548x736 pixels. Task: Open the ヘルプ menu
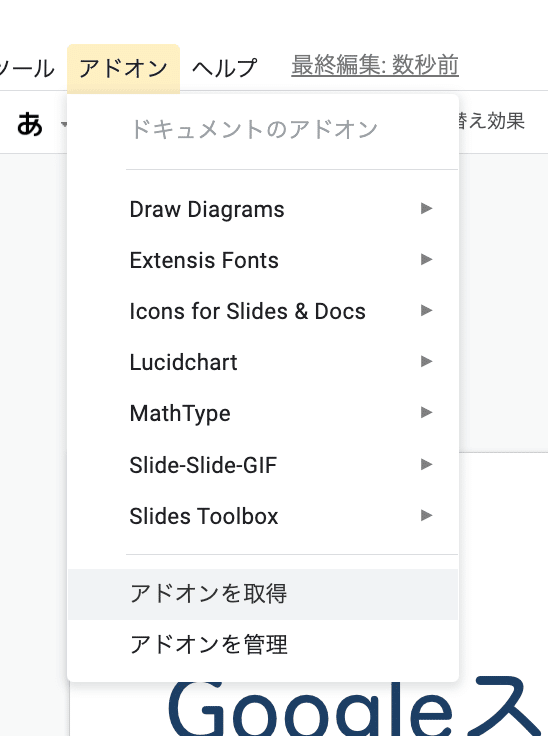(x=224, y=69)
